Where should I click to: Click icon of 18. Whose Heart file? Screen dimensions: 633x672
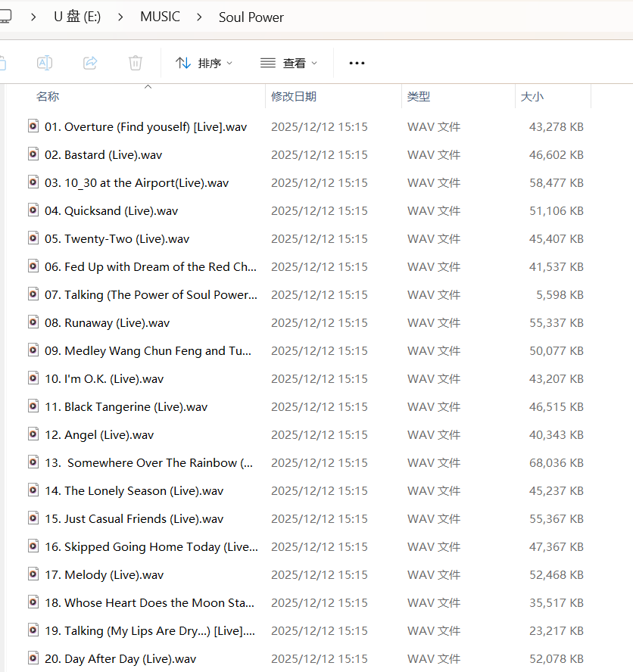(x=33, y=602)
